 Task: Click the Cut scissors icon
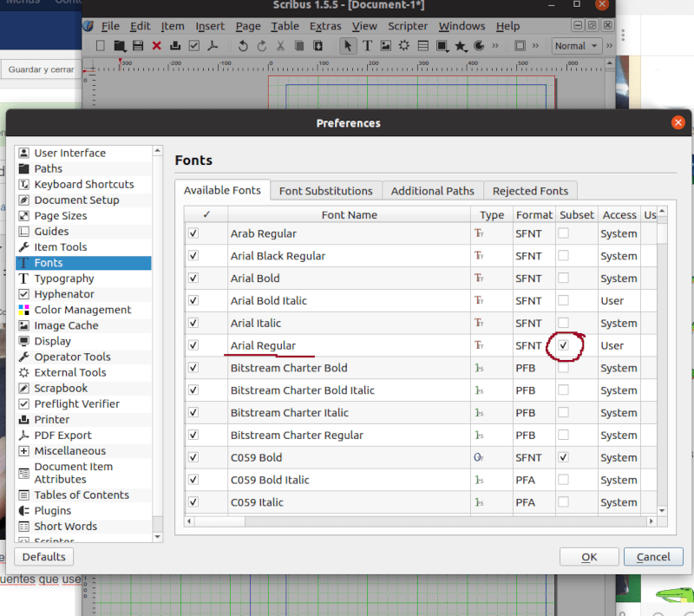click(x=280, y=46)
